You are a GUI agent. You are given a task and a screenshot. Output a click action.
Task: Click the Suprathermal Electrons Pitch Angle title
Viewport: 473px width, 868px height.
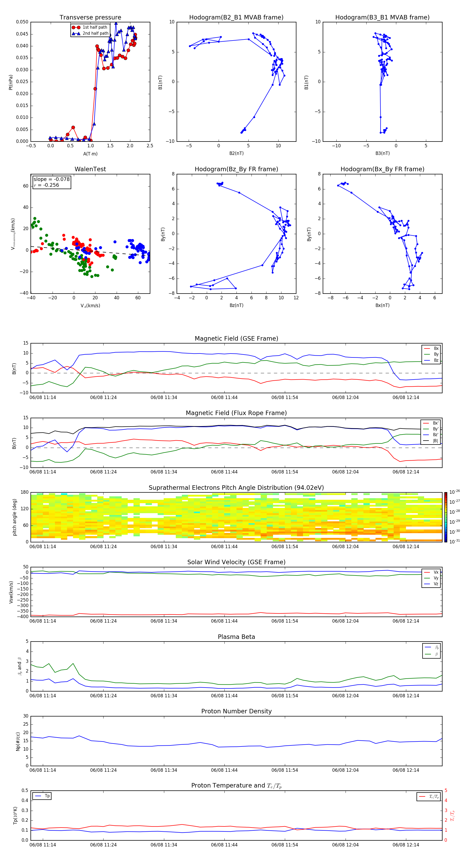pyautogui.click(x=236, y=488)
